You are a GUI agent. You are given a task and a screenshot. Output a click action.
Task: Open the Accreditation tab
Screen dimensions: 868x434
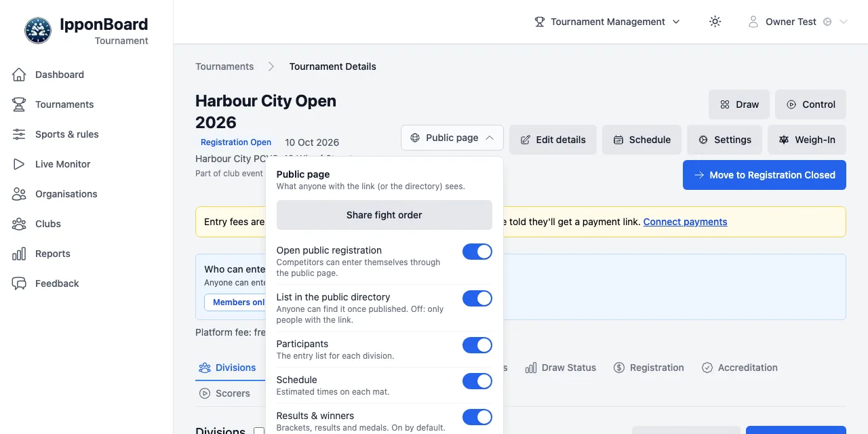point(740,368)
